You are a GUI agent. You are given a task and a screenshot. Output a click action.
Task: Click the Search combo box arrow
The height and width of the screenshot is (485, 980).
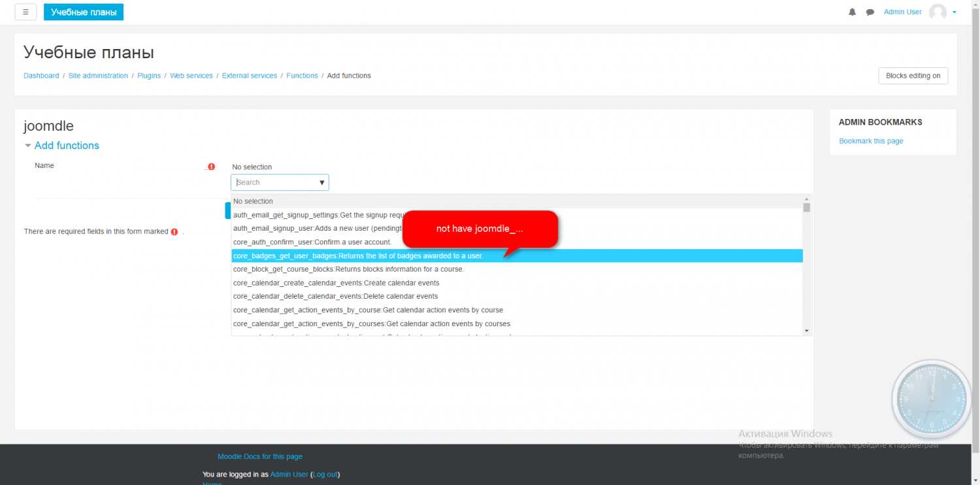(x=321, y=183)
